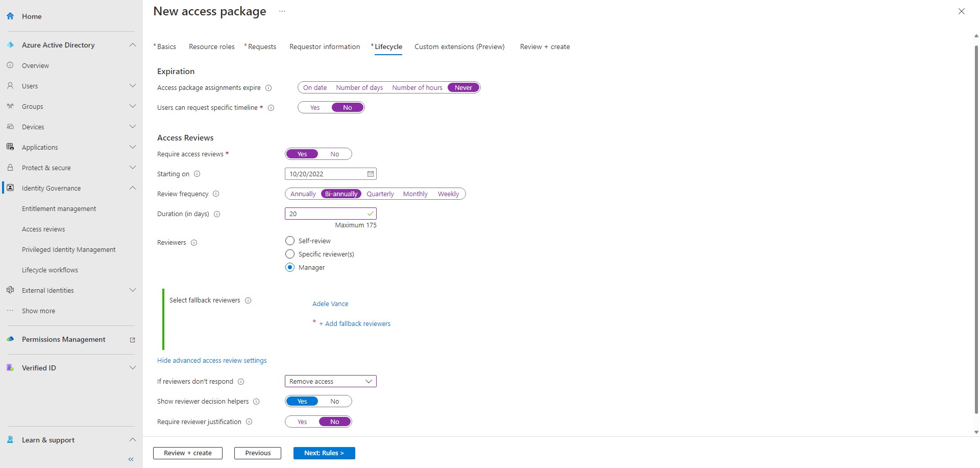The width and height of the screenshot is (980, 468).
Task: Open the calendar picker for Starting on date
Action: click(x=370, y=174)
